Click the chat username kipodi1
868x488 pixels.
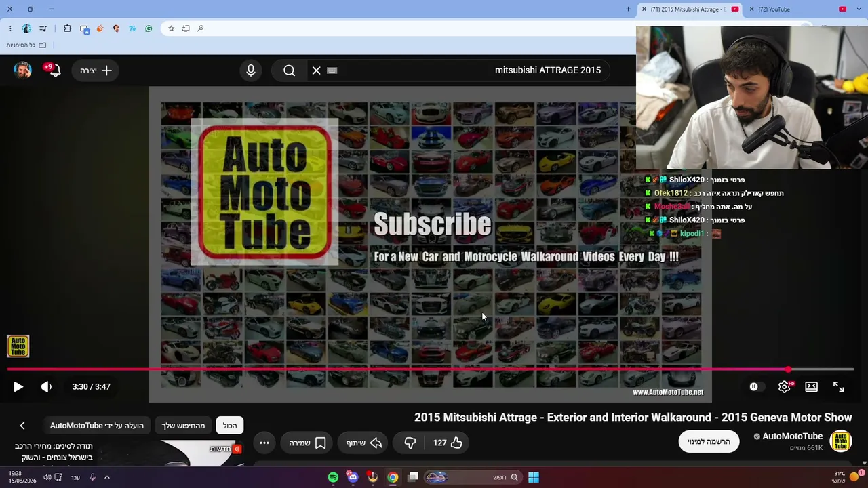tap(692, 234)
